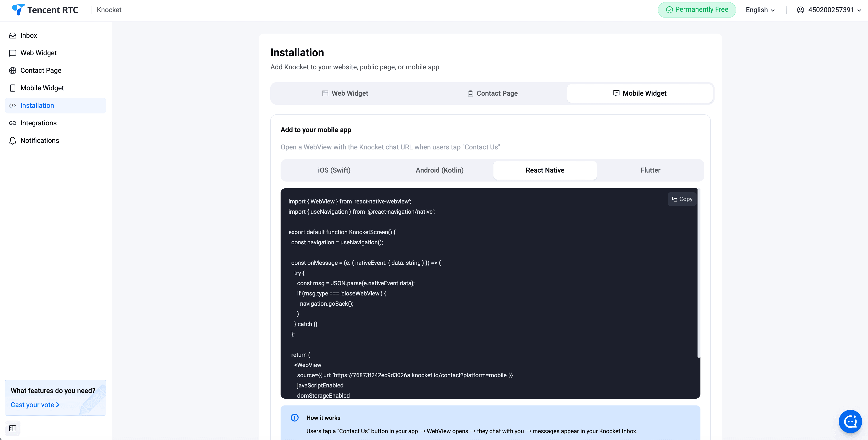Open Notifications in the sidebar

[55, 140]
